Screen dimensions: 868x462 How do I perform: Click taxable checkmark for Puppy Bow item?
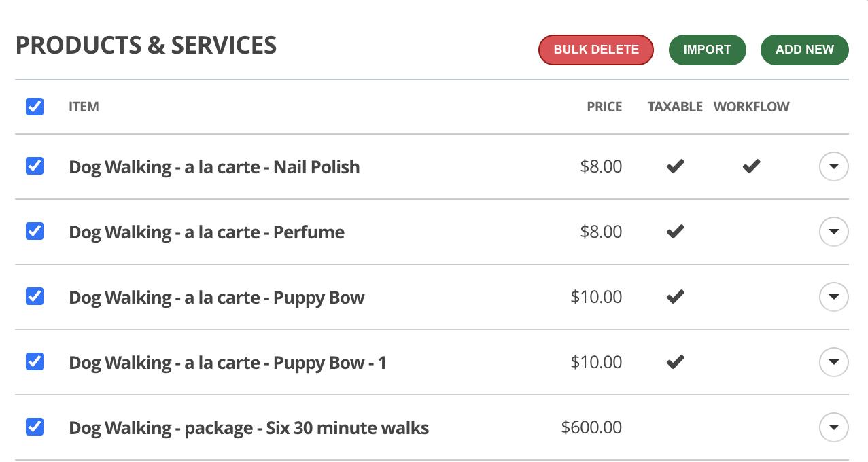(675, 297)
